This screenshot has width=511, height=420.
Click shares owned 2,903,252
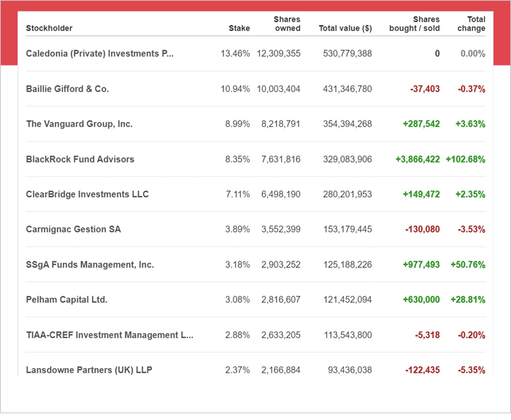(281, 265)
